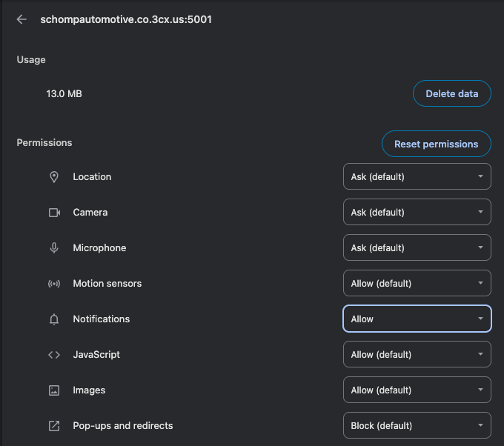Viewport: 504px width, 446px height.
Task: Open the Camera permission dropdown
Action: tap(417, 213)
